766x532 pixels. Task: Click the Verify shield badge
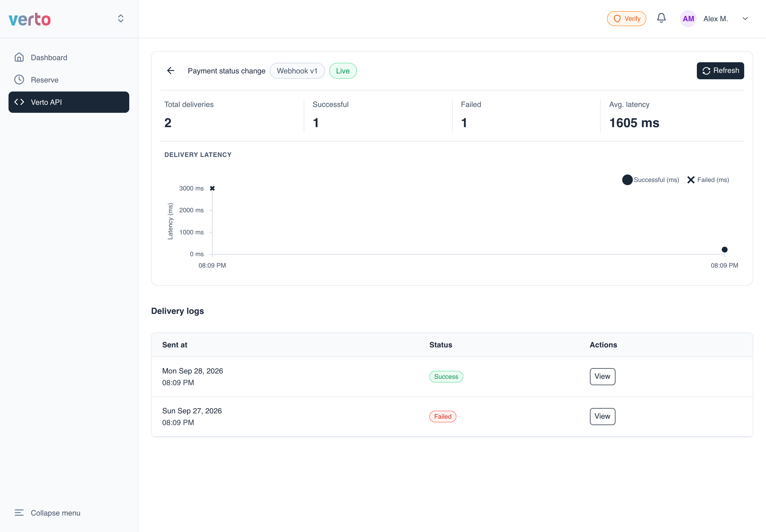(x=626, y=19)
